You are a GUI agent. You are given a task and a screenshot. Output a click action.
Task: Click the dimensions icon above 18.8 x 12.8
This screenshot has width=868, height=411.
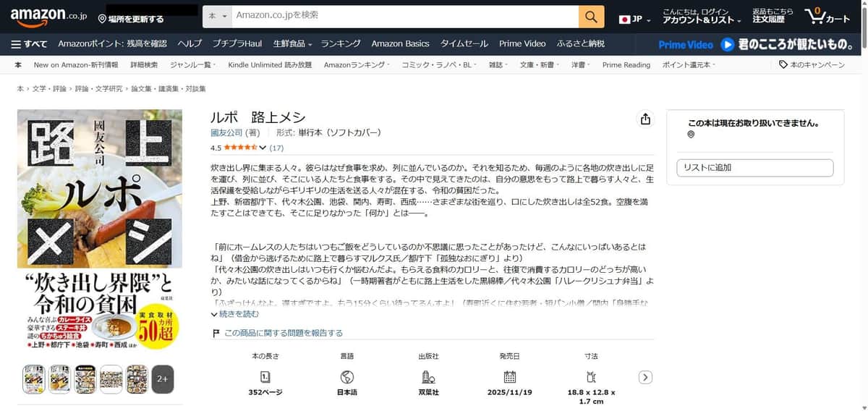point(591,377)
